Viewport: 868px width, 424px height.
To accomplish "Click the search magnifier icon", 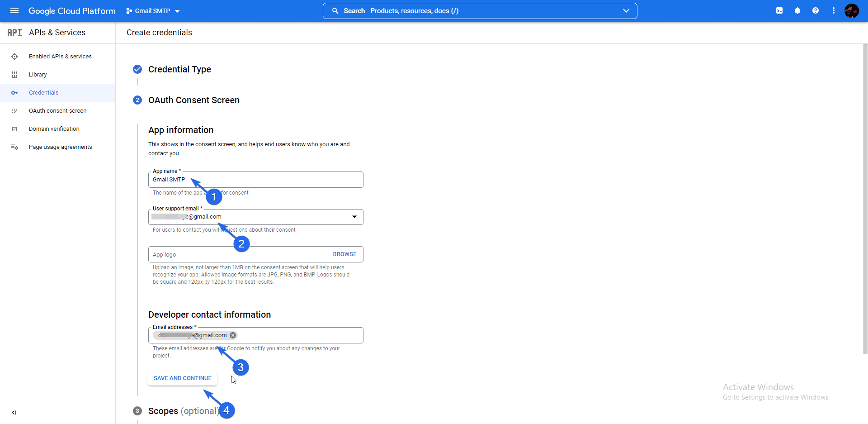I will 335,11.
